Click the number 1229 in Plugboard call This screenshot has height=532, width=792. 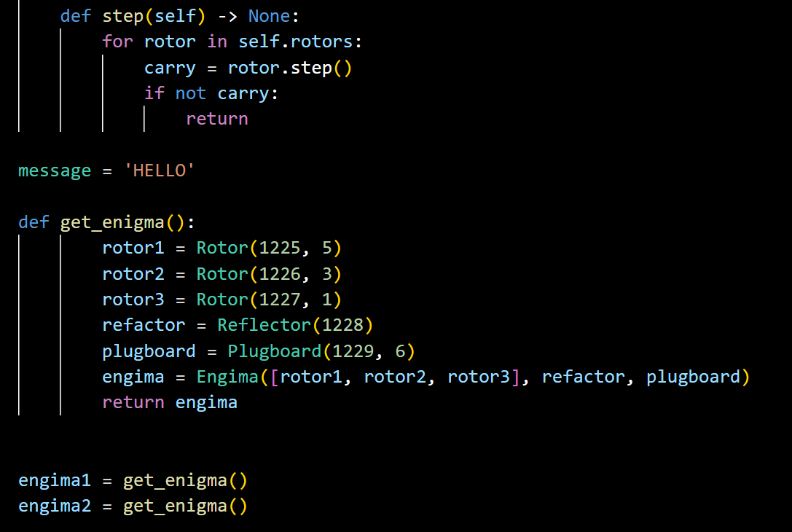click(x=353, y=351)
